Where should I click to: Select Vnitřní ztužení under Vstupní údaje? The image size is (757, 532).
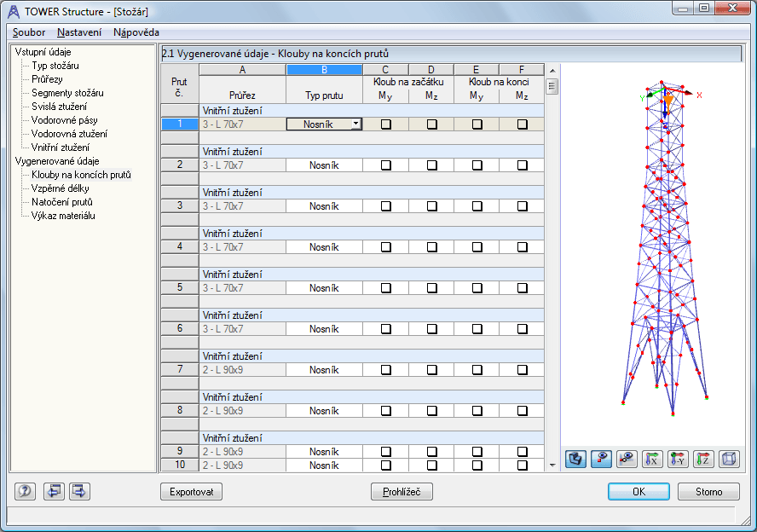pos(60,147)
